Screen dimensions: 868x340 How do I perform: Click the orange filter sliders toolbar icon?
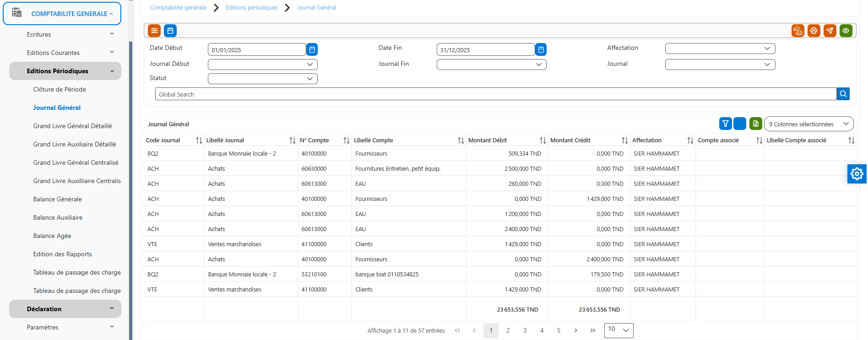point(154,31)
